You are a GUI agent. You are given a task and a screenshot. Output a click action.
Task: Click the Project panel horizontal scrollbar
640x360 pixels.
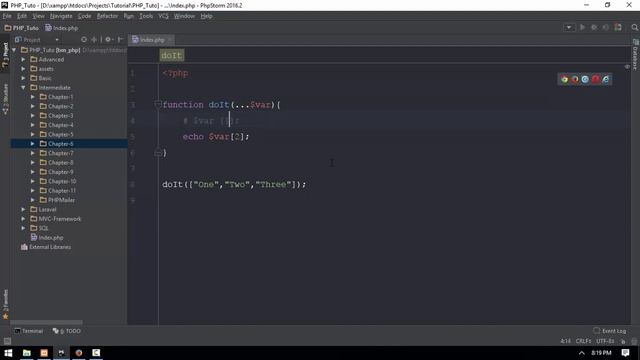tap(47, 322)
